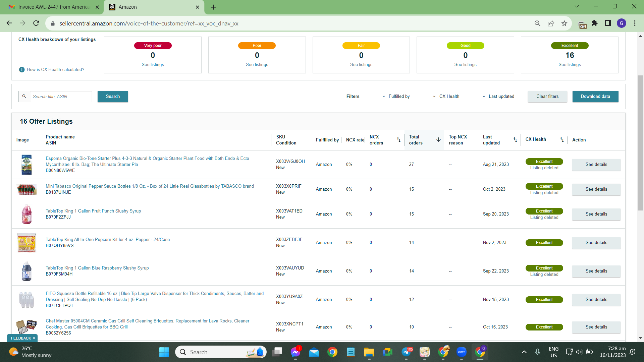The height and width of the screenshot is (362, 644).
Task: See listings under Fair
Action: coord(361,65)
